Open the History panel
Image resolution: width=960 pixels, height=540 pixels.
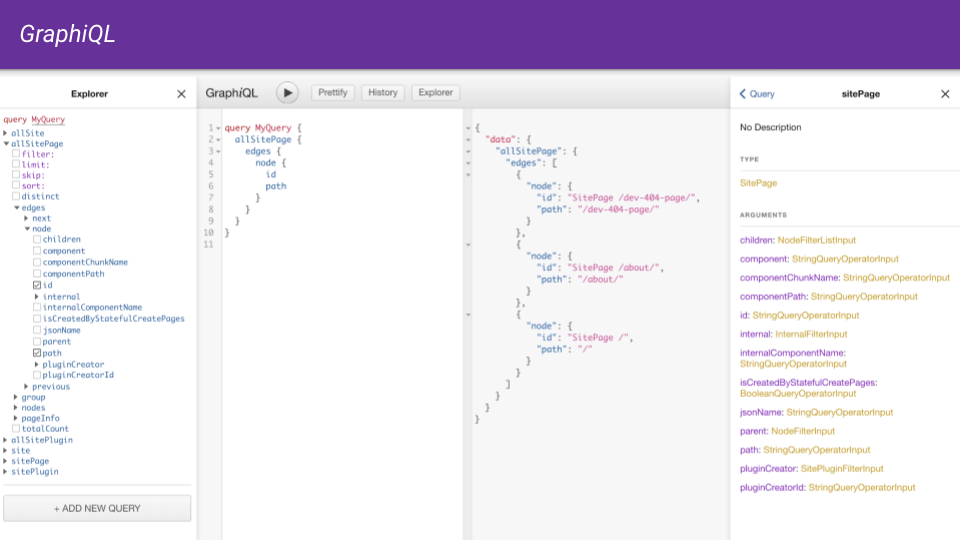pyautogui.click(x=383, y=92)
